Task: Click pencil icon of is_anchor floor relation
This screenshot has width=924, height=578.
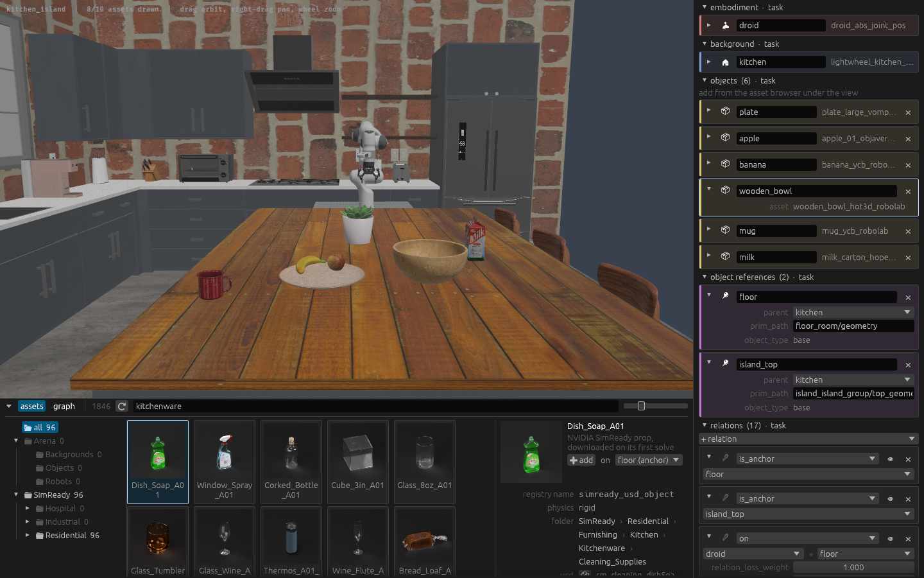Action: pos(725,458)
